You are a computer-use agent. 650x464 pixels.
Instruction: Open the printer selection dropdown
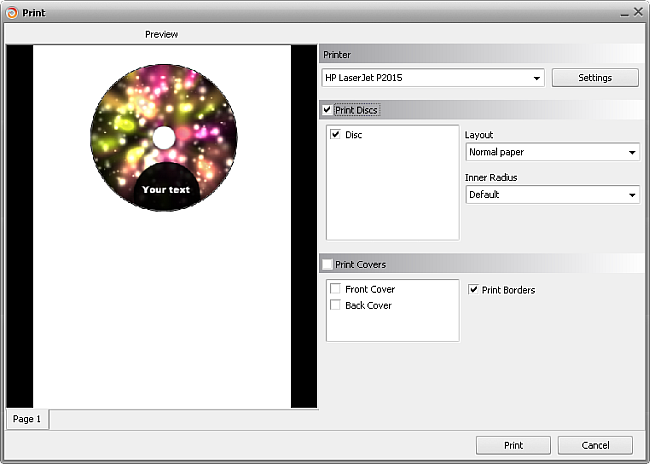pyautogui.click(x=433, y=78)
